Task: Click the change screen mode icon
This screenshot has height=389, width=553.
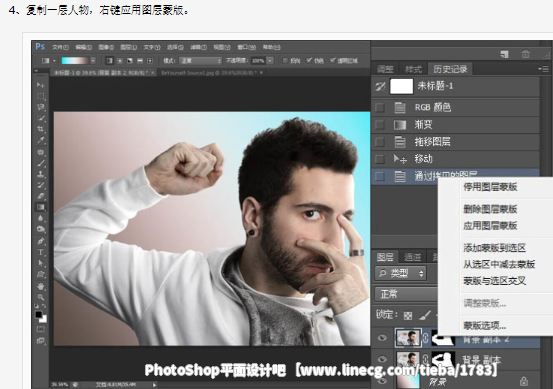Action: 41,341
